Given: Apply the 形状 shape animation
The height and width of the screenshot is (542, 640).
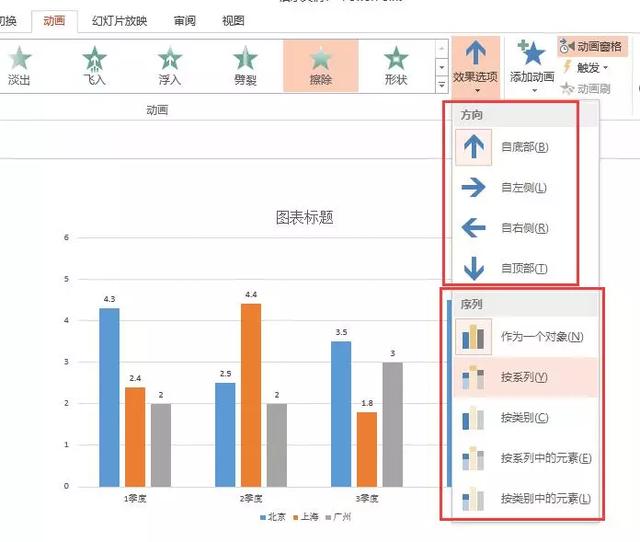Looking at the screenshot, I should (x=396, y=66).
